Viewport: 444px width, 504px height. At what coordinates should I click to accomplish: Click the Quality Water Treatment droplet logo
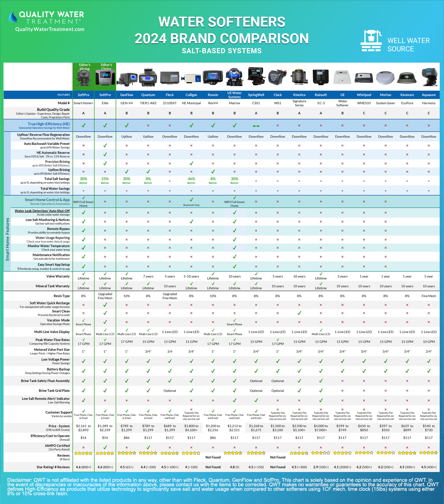click(12, 18)
